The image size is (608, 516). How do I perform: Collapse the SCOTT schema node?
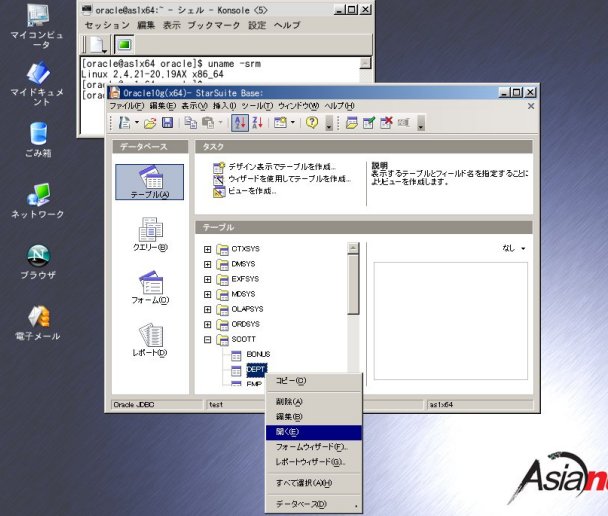(207, 340)
